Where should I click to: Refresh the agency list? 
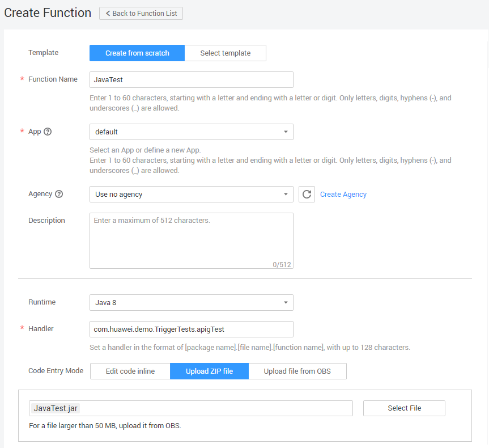click(307, 195)
